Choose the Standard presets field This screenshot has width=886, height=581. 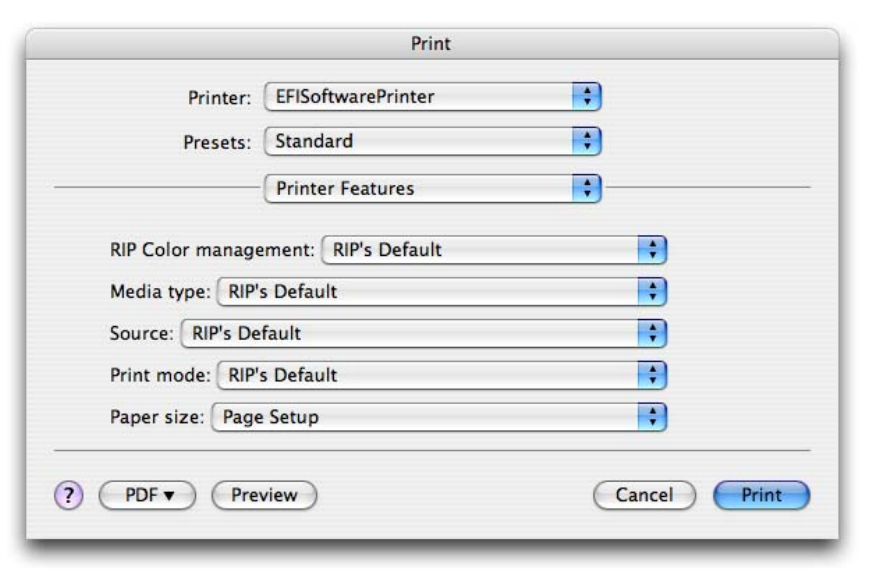point(418,141)
